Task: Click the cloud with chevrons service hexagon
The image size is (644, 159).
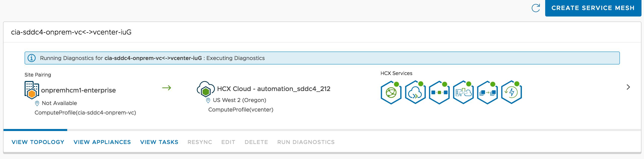Action: click(415, 93)
